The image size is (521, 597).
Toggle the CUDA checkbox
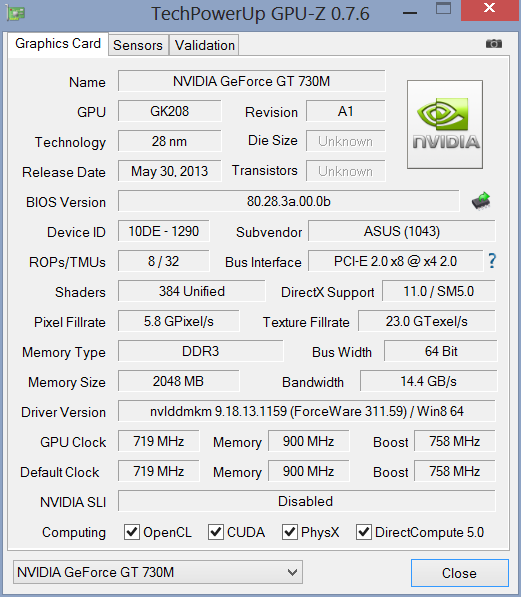[216, 532]
